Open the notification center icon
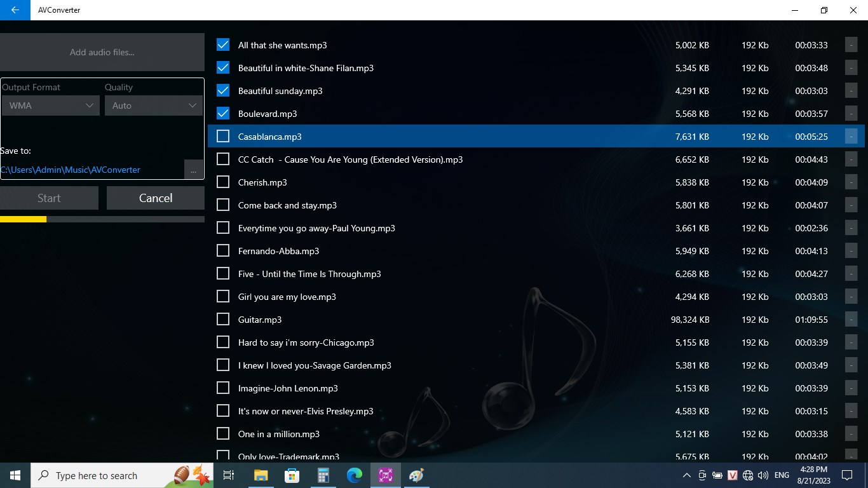This screenshot has width=868, height=488. (846, 475)
